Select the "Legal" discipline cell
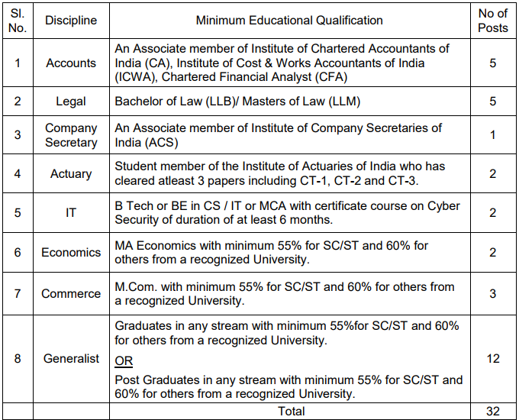This screenshot has width=519, height=420. coord(71,102)
